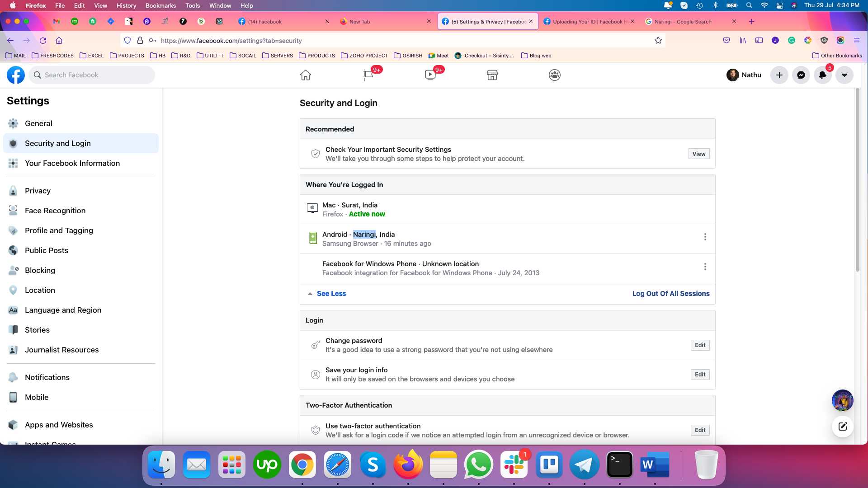Launch Telegram from the dock
This screenshot has height=488, width=868.
tap(584, 465)
